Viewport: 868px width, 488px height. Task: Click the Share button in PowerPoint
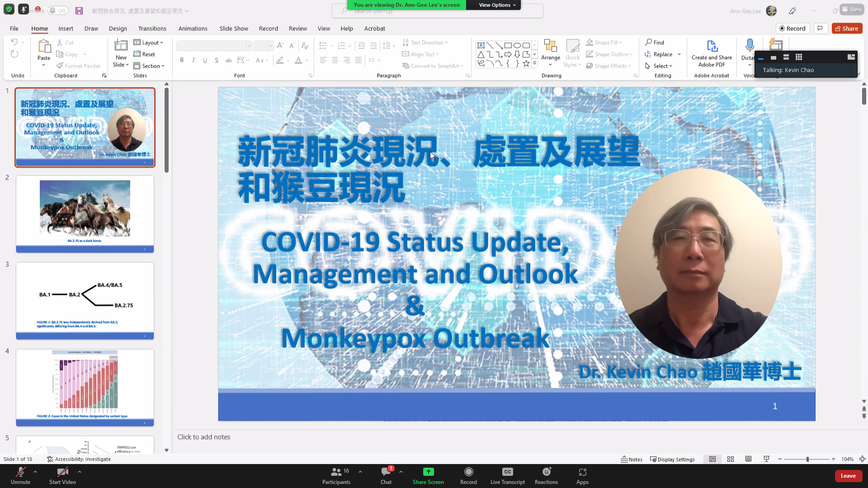pyautogui.click(x=847, y=28)
